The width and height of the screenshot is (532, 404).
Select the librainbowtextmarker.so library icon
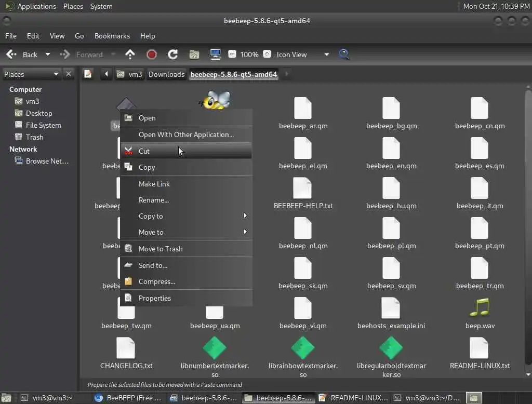click(303, 348)
